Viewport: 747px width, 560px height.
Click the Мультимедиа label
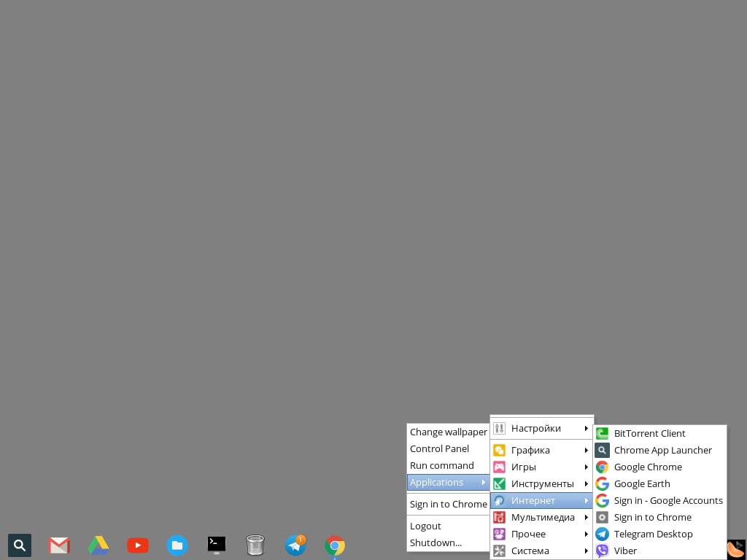coord(543,518)
